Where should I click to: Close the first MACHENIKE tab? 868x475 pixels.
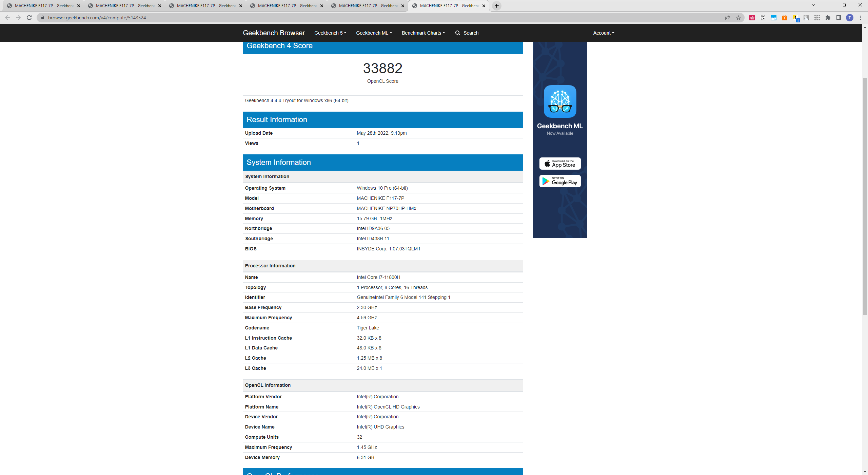coord(79,6)
